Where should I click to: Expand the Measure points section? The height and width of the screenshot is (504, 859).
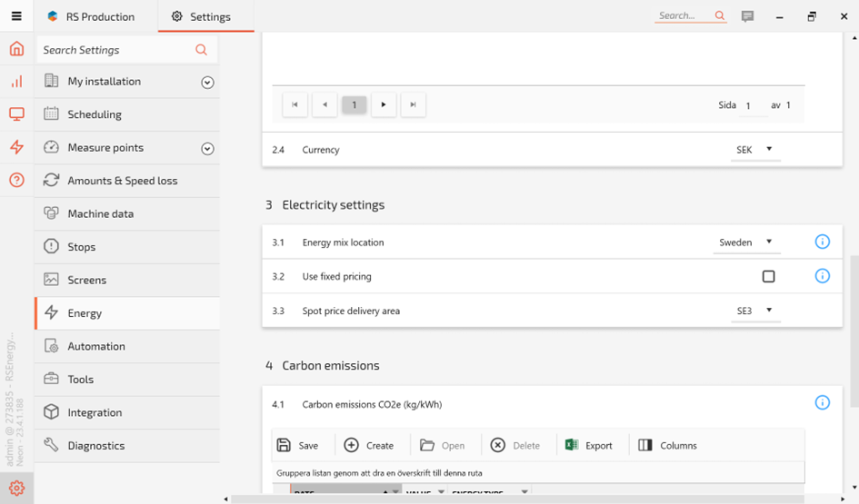(x=207, y=149)
